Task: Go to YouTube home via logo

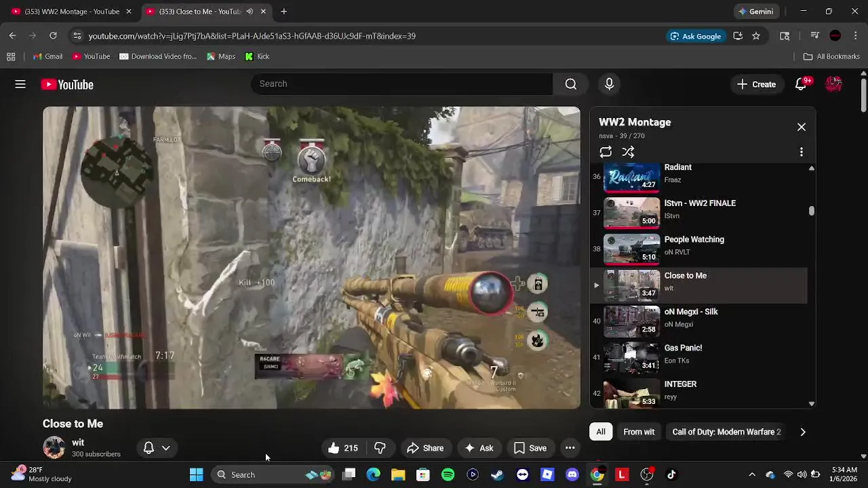Action: coord(66,85)
